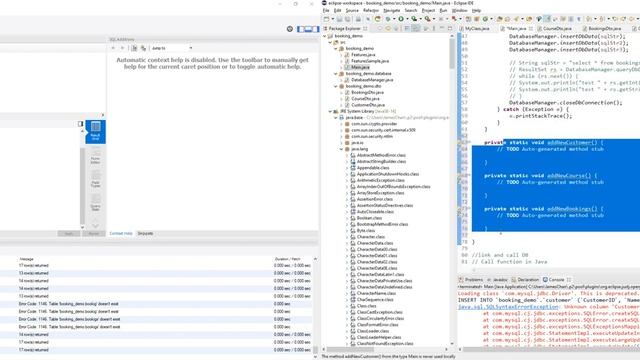The image size is (640, 360).
Task: Click the New Java Package icon
Action: tap(476, 19)
